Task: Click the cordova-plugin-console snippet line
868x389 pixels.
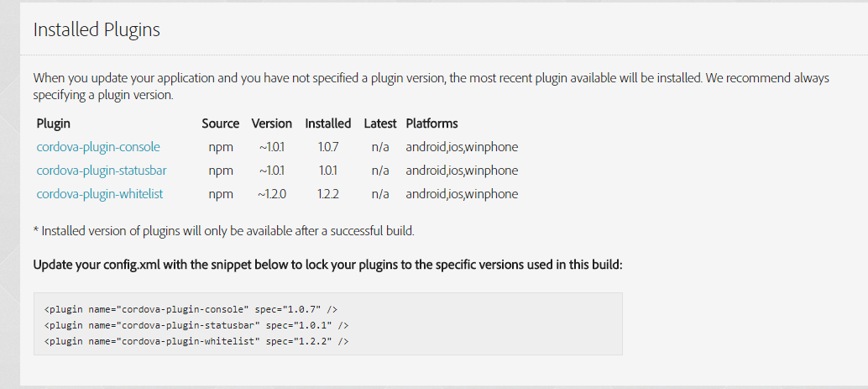Action: (x=191, y=309)
